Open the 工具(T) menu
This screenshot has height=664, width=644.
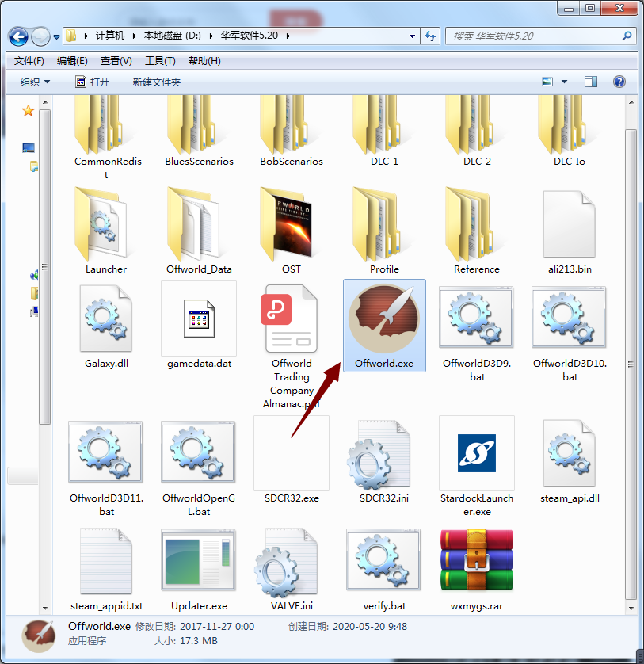pyautogui.click(x=160, y=61)
